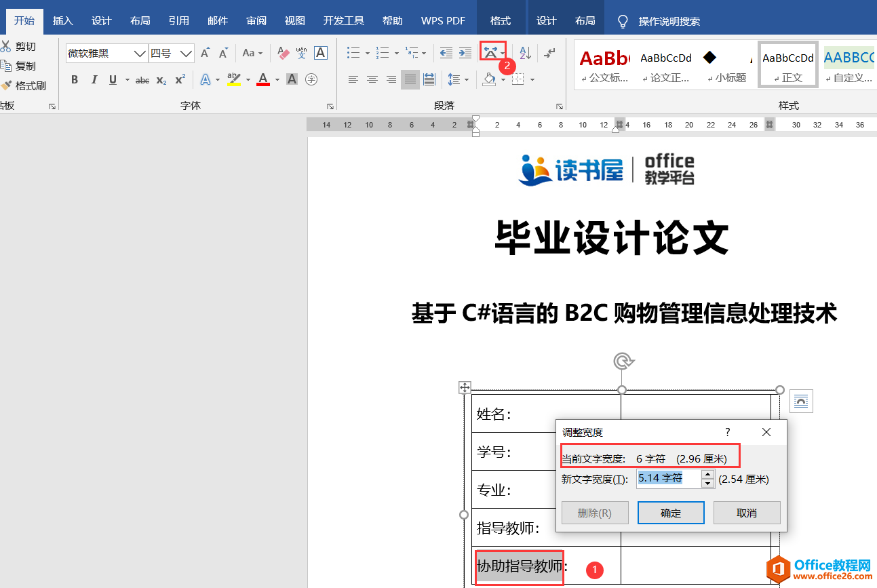Click the Sort (A-Z) icon
This screenshot has height=588, width=877.
pyautogui.click(x=525, y=53)
